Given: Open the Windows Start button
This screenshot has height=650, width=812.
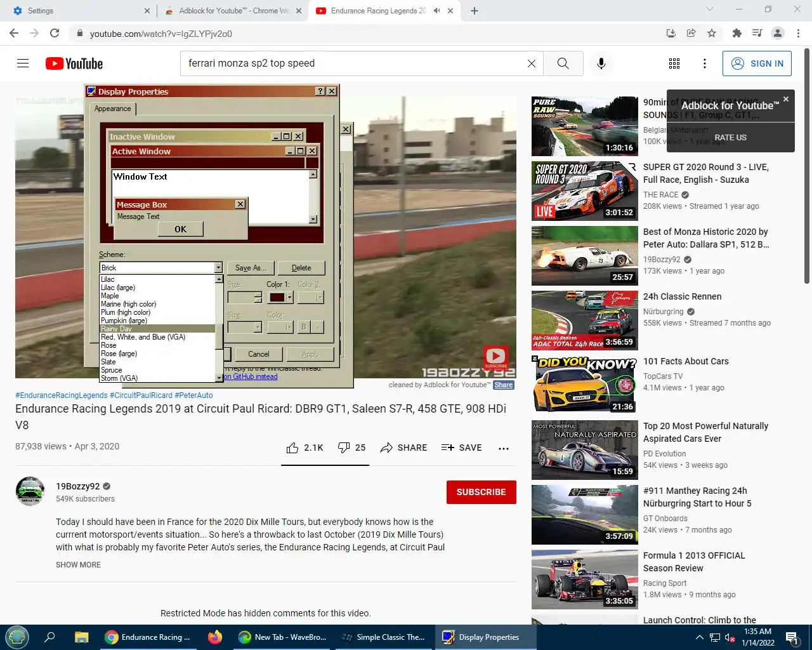Looking at the screenshot, I should [17, 637].
